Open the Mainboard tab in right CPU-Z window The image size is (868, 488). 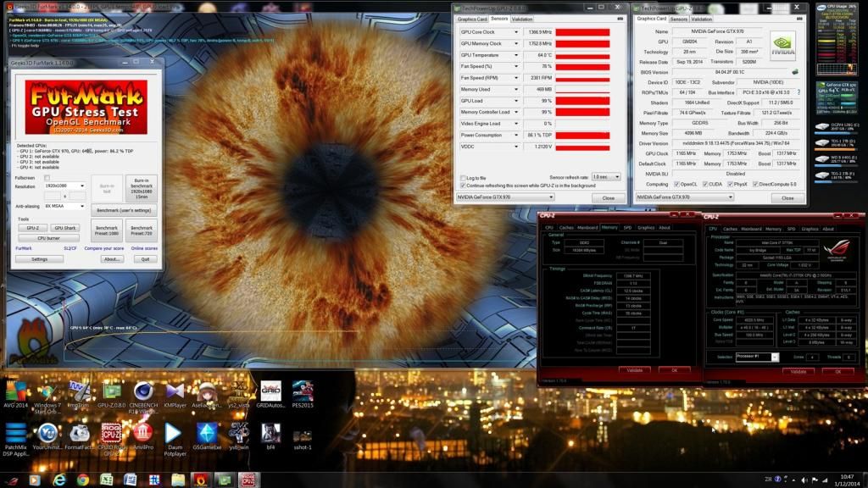[x=751, y=229]
